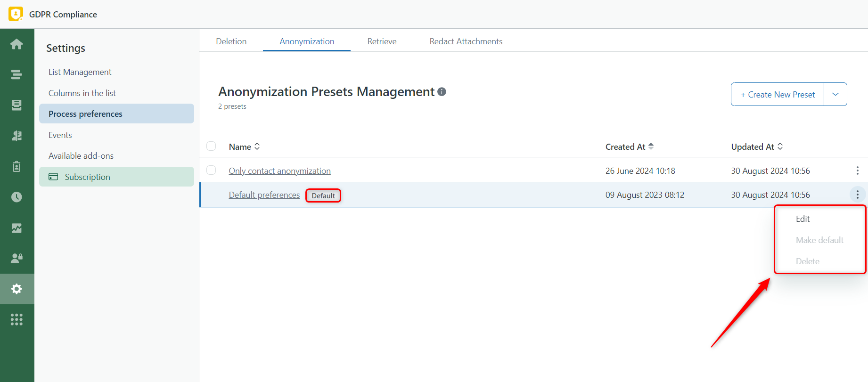This screenshot has width=868, height=382.
Task: Sort presets by Name column
Action: point(244,146)
